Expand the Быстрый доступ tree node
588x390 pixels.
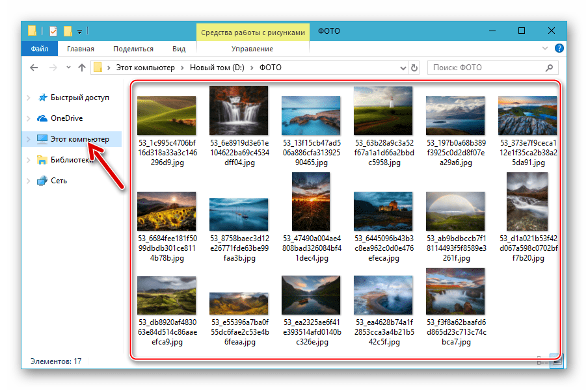click(29, 97)
